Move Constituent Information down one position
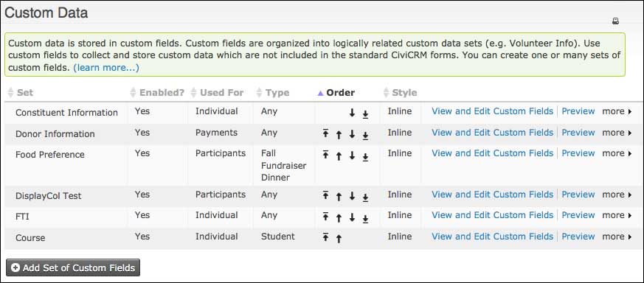 [x=352, y=113]
